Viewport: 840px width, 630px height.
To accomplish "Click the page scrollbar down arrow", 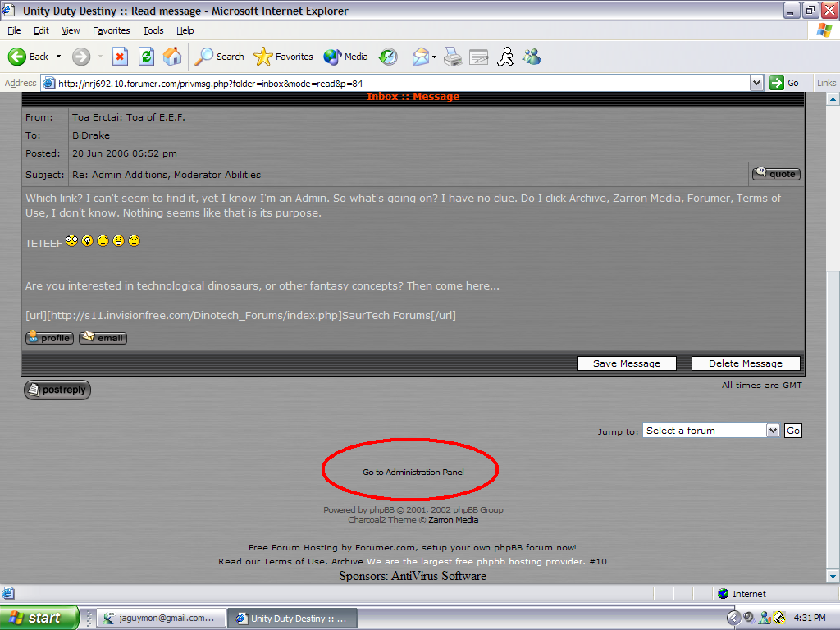I will pos(833,577).
